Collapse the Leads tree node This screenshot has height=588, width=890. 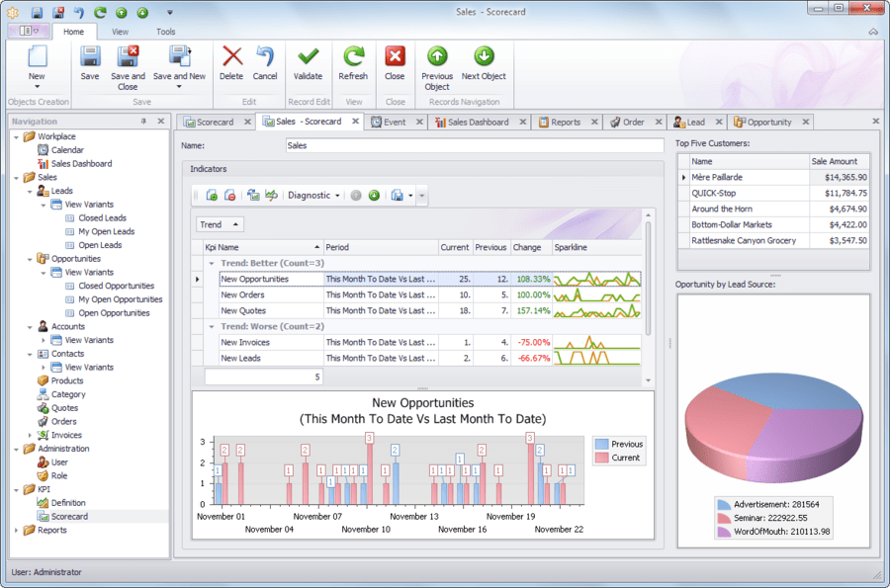30,191
